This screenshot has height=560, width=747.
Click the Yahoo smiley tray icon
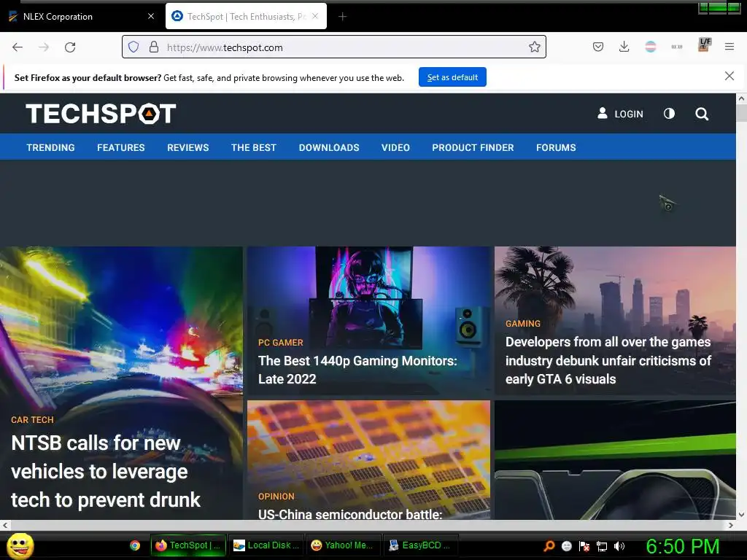point(566,546)
